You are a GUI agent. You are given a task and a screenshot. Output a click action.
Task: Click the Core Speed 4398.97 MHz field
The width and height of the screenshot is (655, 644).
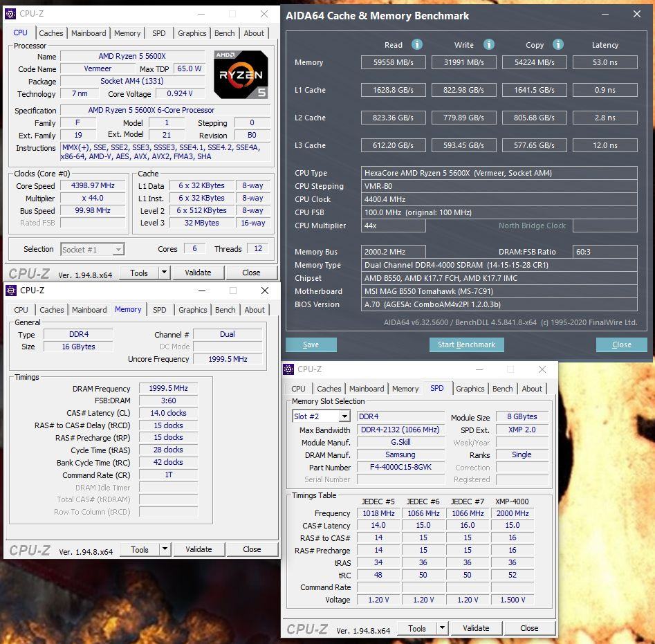pyautogui.click(x=93, y=185)
